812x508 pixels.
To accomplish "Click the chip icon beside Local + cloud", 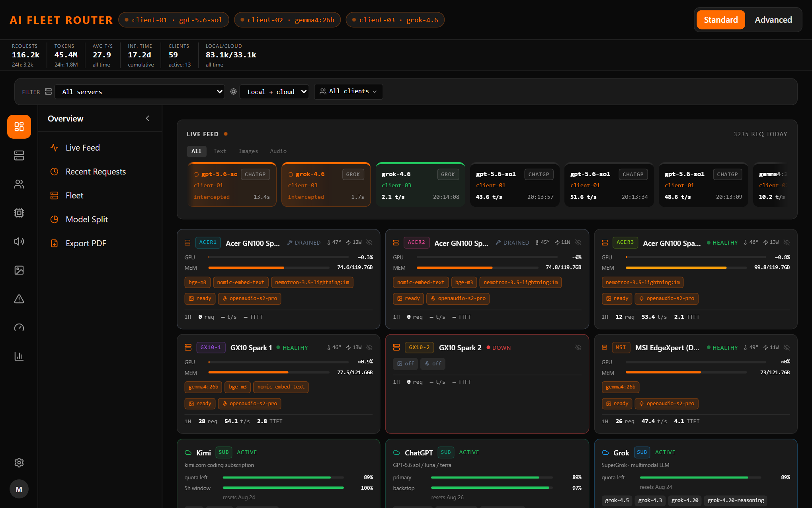I will click(x=234, y=92).
